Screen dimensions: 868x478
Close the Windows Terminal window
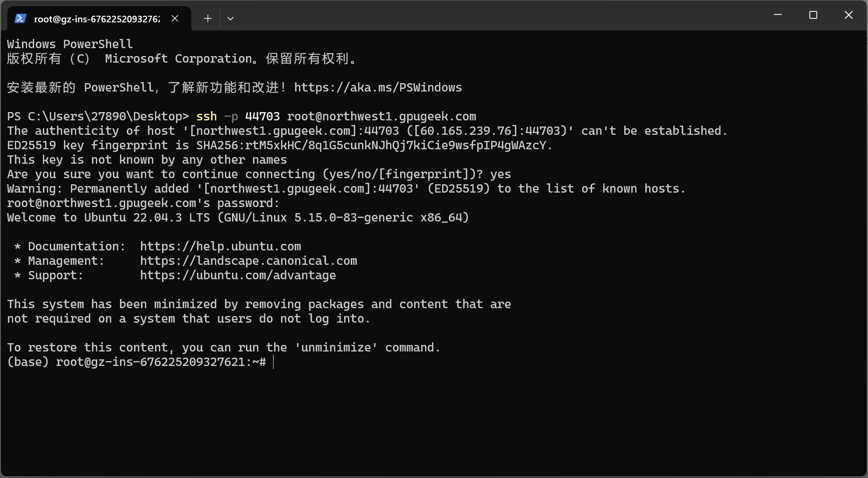pyautogui.click(x=849, y=15)
